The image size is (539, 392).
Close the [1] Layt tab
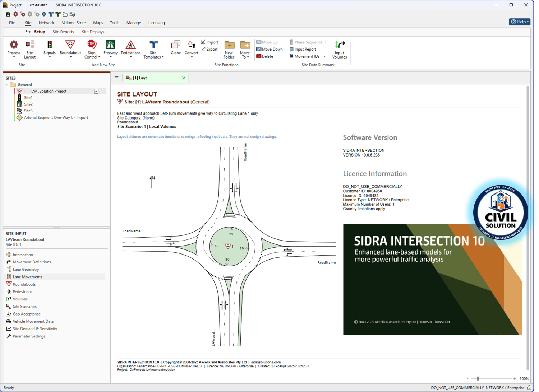pos(184,78)
